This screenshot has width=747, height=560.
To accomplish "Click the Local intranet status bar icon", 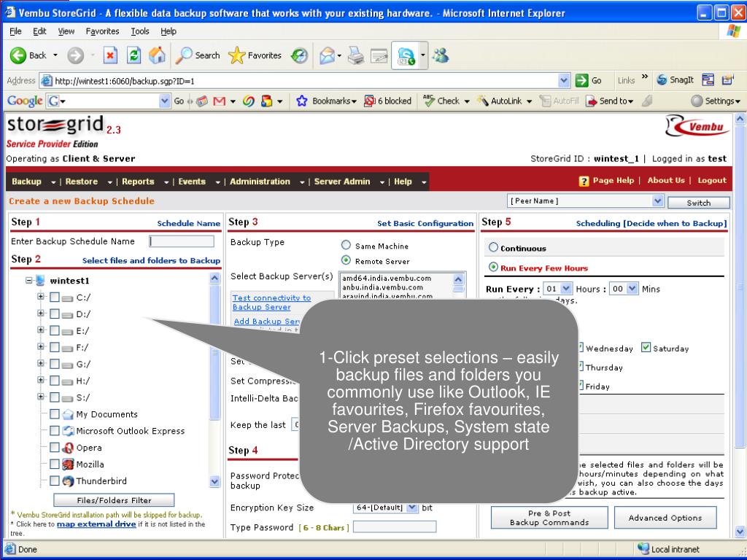I will (643, 548).
